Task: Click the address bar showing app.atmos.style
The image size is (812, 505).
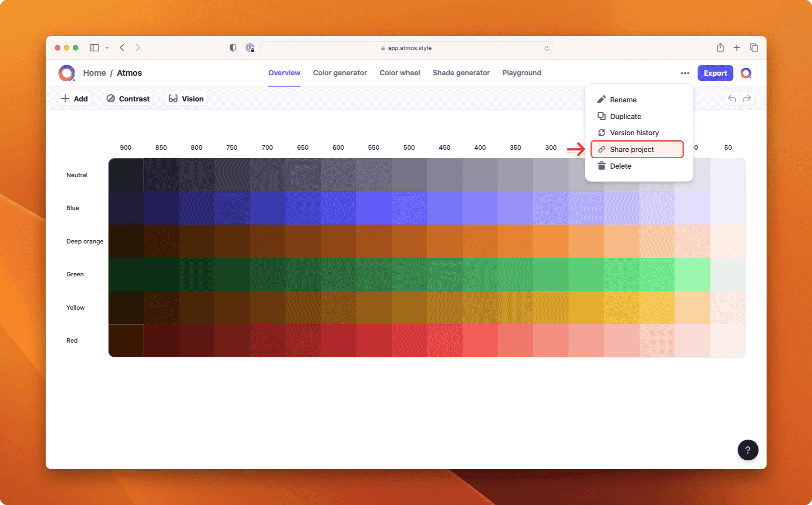Action: coord(406,47)
